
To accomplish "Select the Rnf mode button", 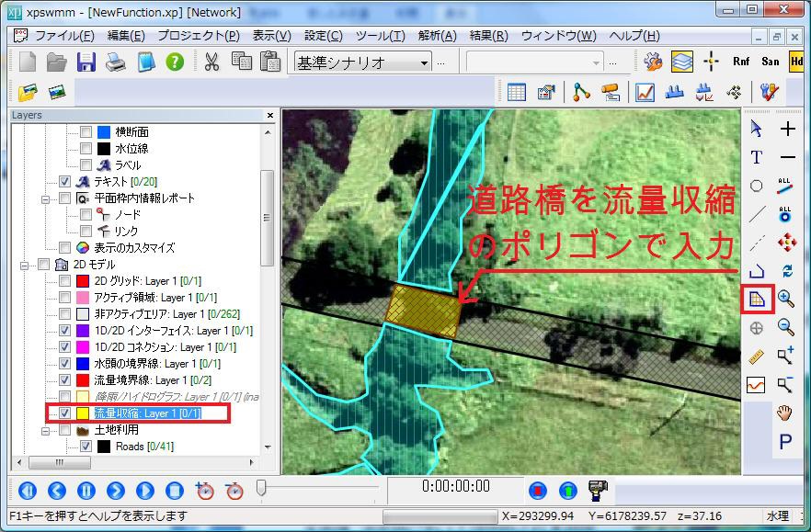I will [741, 62].
